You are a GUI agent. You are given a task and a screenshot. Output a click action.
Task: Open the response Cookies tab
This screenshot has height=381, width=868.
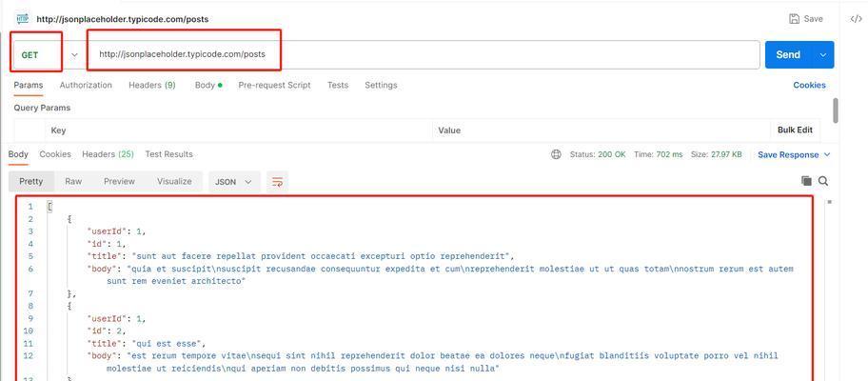coord(55,154)
